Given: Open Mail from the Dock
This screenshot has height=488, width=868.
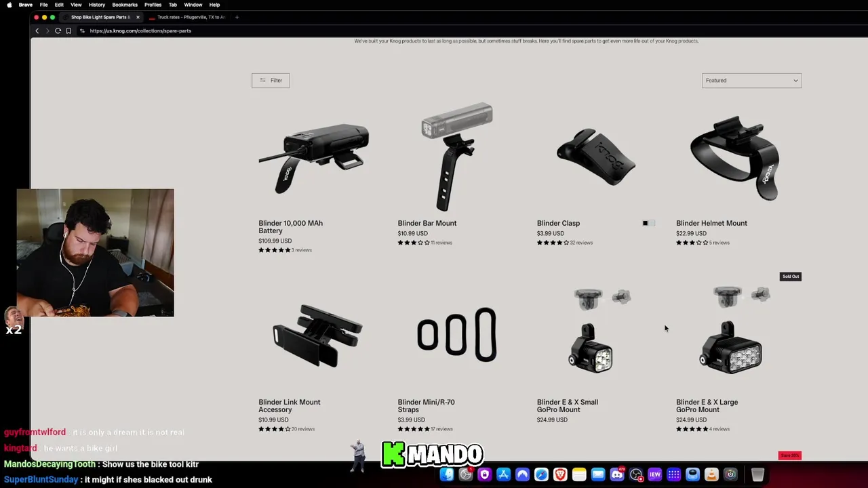Looking at the screenshot, I should tap(598, 474).
